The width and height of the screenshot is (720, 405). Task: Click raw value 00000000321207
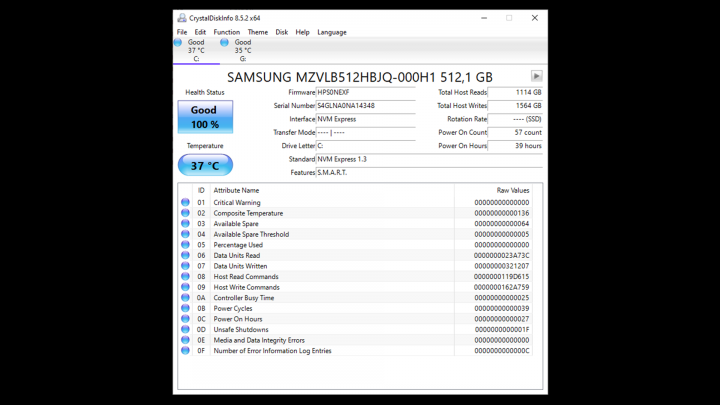click(x=501, y=266)
